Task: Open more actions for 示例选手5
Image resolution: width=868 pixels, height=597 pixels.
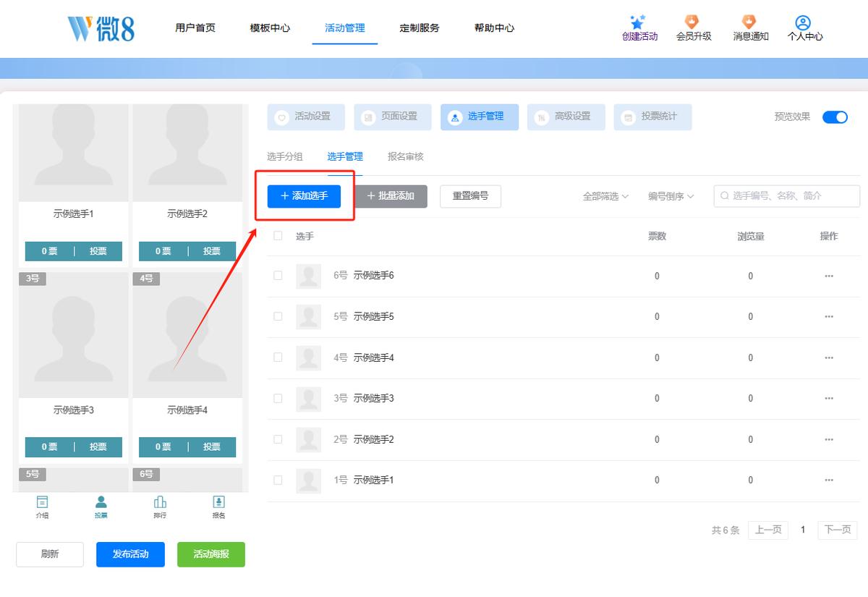Action: pyautogui.click(x=829, y=316)
